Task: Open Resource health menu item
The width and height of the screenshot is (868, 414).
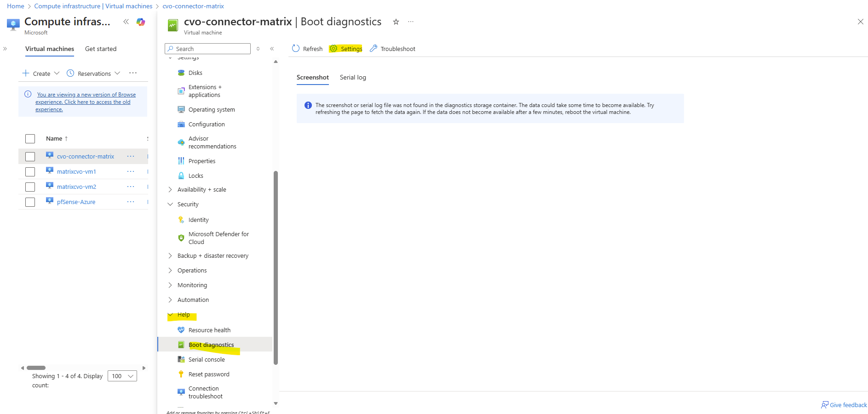Action: point(209,330)
